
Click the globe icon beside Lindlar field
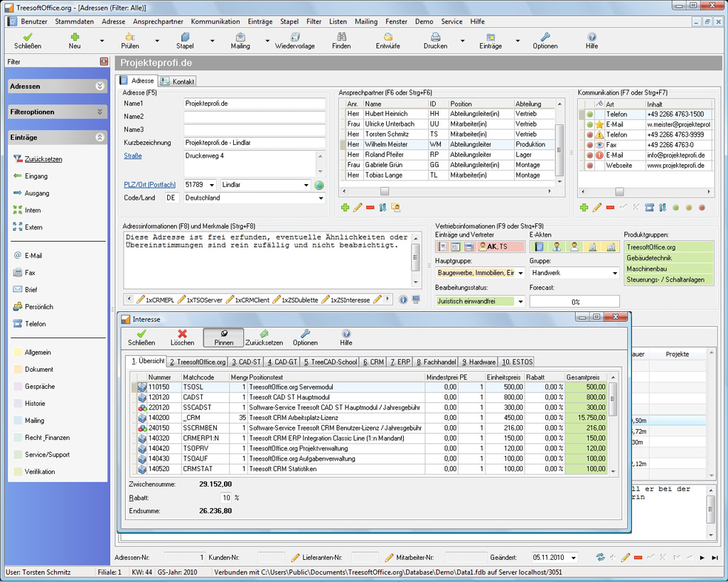[x=319, y=185]
